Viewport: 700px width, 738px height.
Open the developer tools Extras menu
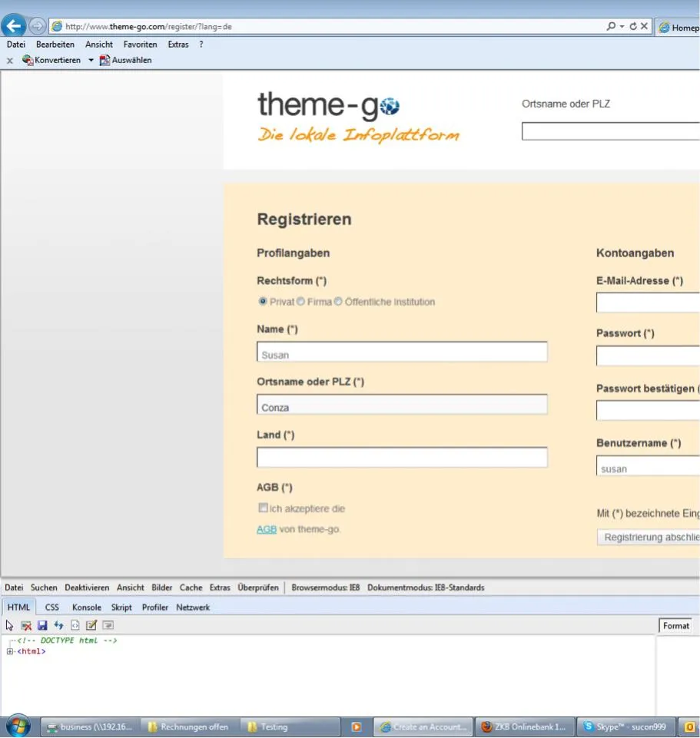[220, 587]
